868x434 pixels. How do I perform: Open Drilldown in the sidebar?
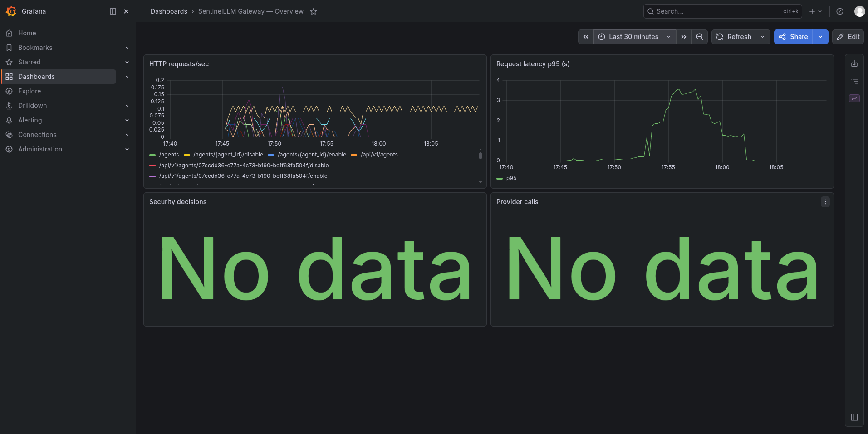click(32, 106)
